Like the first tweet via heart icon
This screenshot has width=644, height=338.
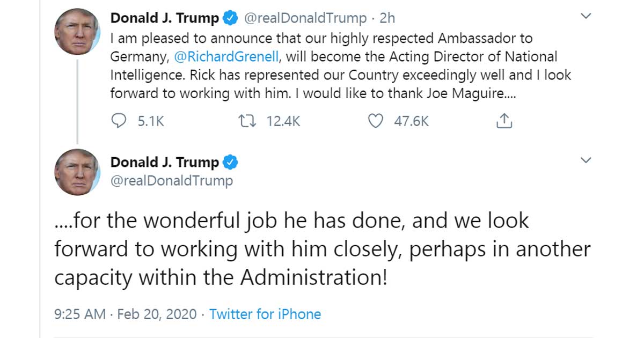point(376,122)
